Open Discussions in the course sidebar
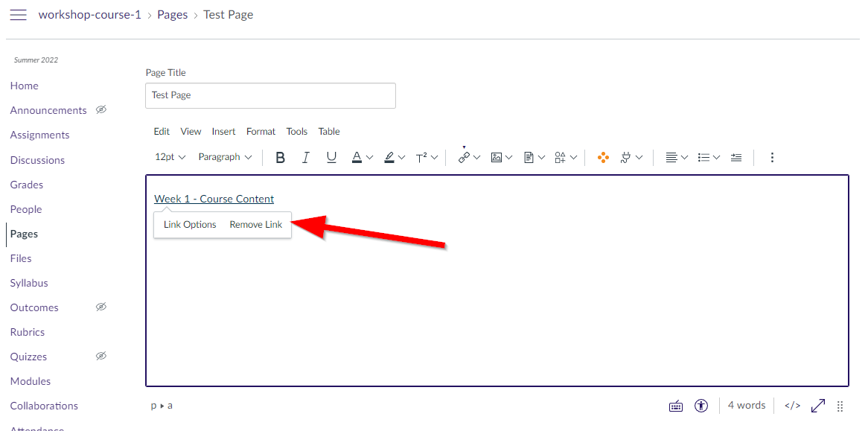The image size is (868, 431). click(37, 160)
